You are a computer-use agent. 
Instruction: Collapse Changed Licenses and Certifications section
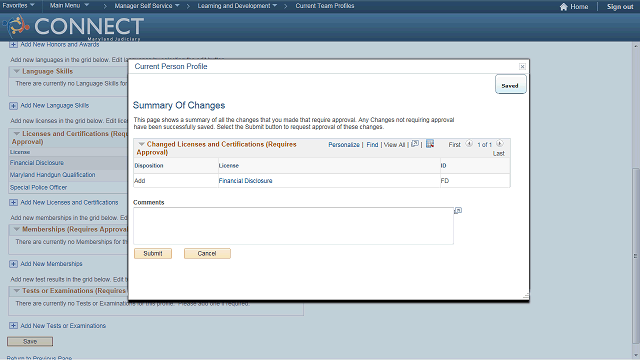pyautogui.click(x=141, y=144)
